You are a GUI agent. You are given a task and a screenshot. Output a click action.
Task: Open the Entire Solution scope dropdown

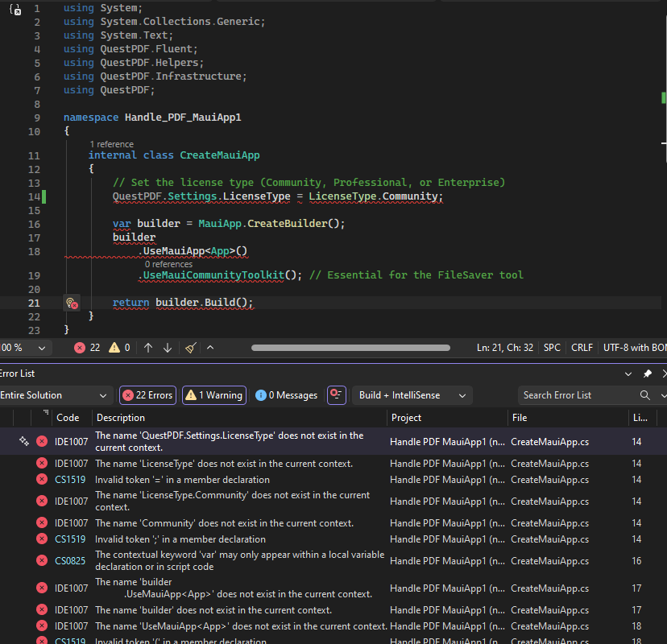pyautogui.click(x=56, y=395)
